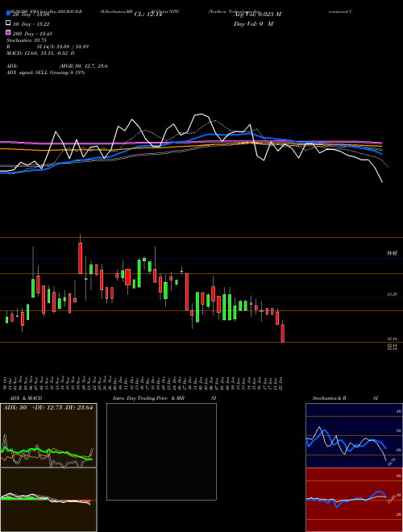The height and width of the screenshot is (532, 403).
Task: Click the blue 20 Day legend swatch
Action: (9, 13)
